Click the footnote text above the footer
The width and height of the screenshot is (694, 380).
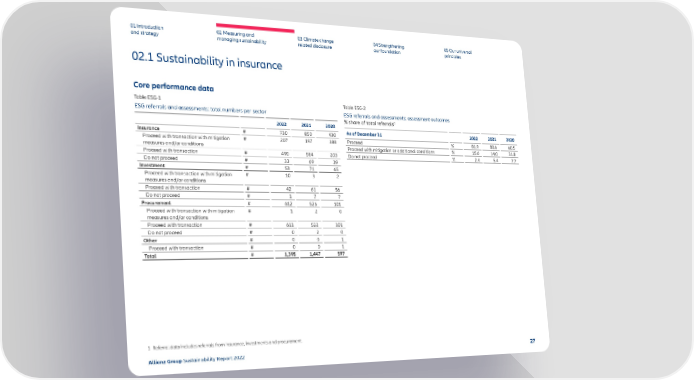pyautogui.click(x=224, y=344)
